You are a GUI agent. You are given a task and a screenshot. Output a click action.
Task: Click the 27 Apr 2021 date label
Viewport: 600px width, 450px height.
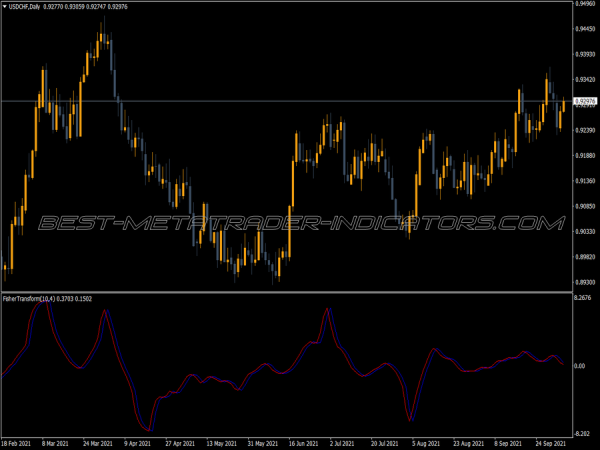tap(180, 444)
